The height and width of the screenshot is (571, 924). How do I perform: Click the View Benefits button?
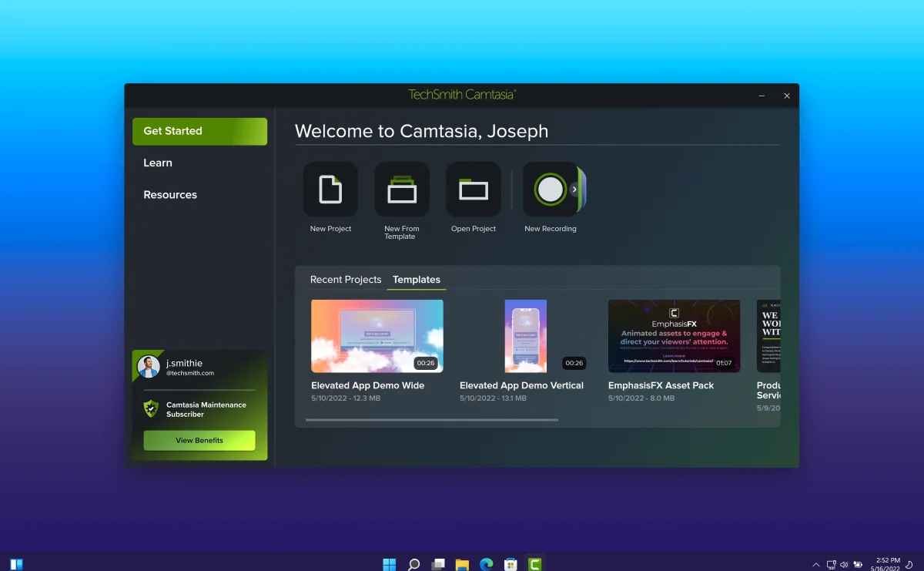[199, 441]
